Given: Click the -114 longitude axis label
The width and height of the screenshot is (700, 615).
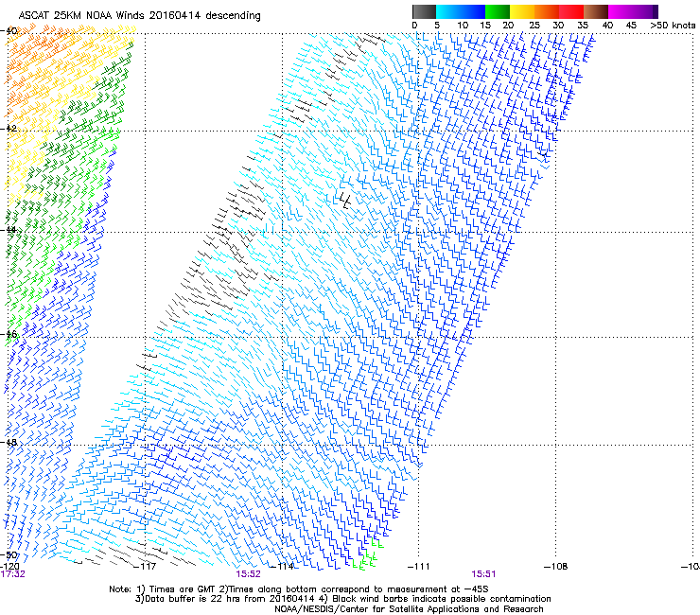Looking at the screenshot, I should click(283, 567).
